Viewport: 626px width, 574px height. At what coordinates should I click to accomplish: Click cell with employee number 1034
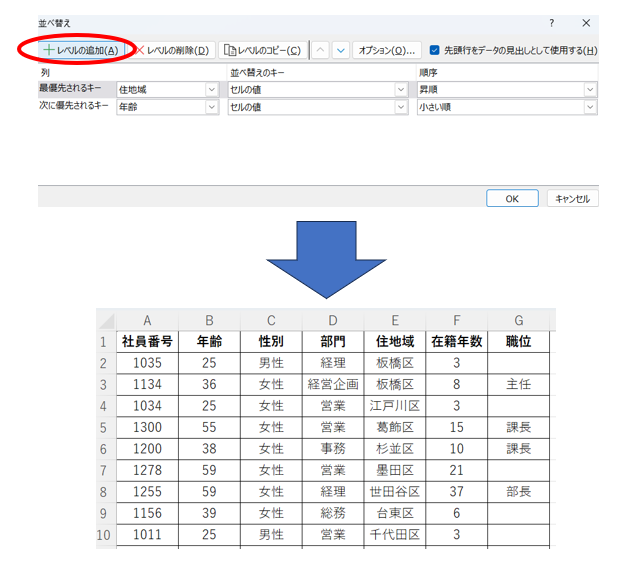pyautogui.click(x=147, y=406)
